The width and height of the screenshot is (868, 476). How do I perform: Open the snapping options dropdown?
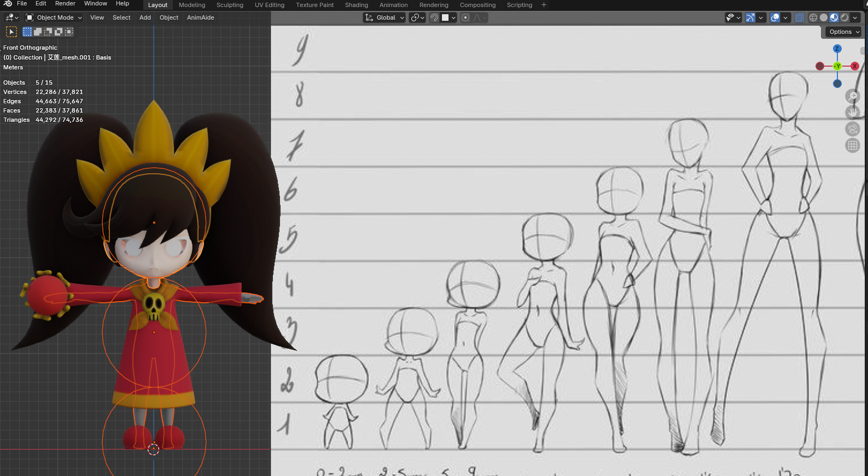(x=448, y=17)
